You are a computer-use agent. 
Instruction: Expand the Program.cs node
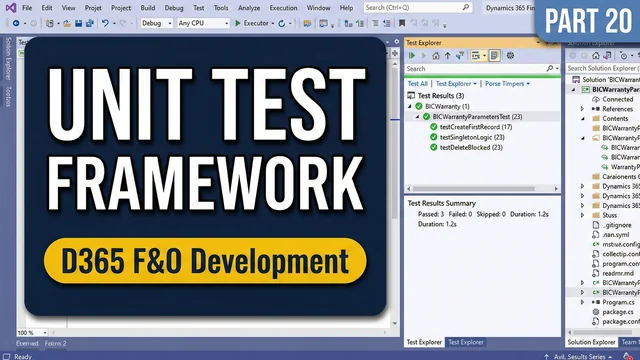pos(582,302)
